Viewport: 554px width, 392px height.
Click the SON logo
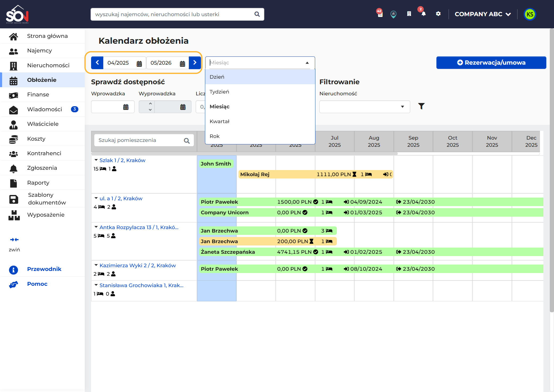point(17,14)
